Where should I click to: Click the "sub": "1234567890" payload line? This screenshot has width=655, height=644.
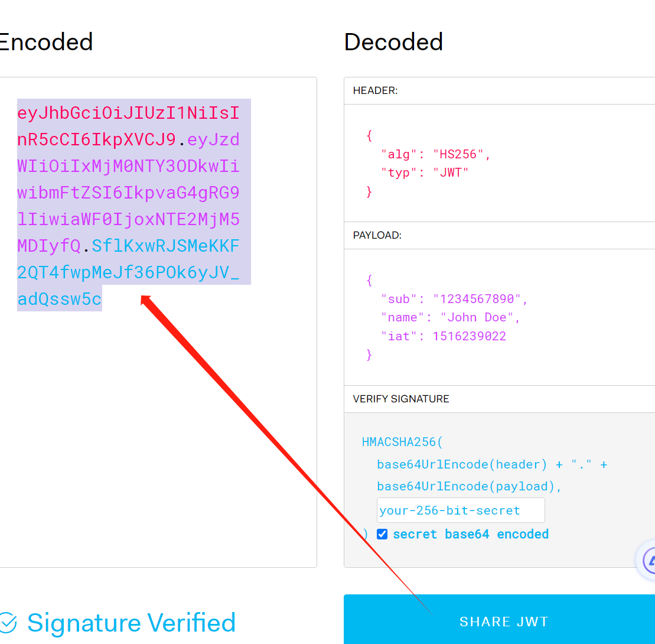[454, 299]
